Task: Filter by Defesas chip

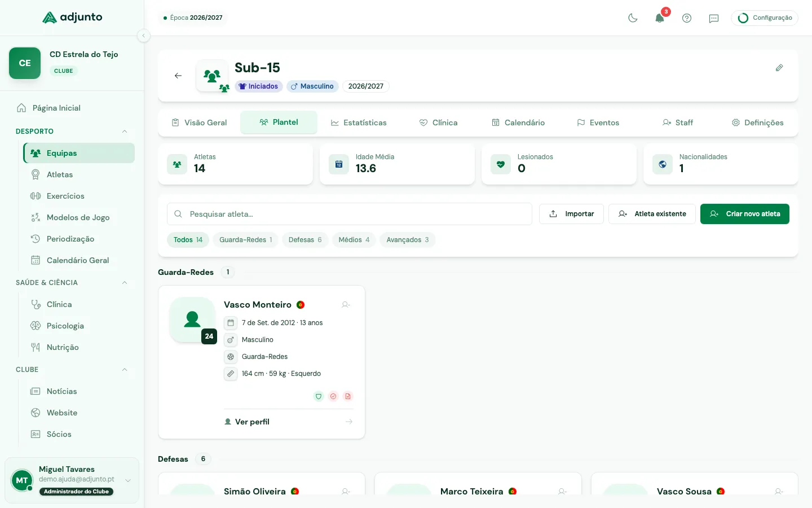Action: click(x=305, y=240)
